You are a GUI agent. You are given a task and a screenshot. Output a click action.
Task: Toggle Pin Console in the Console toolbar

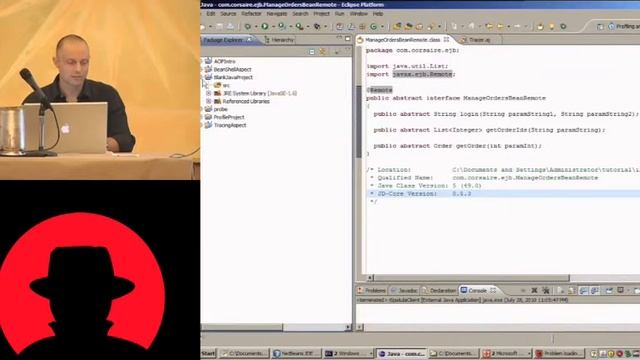tap(609, 290)
